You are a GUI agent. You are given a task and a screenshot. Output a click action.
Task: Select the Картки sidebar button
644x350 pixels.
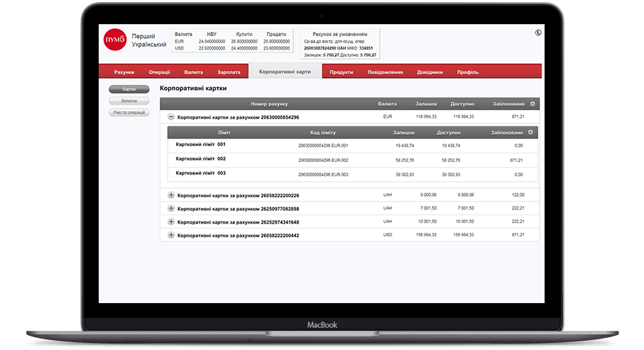click(x=129, y=89)
